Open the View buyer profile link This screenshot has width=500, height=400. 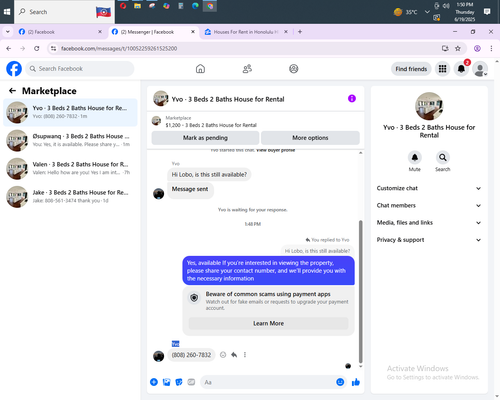coord(275,150)
